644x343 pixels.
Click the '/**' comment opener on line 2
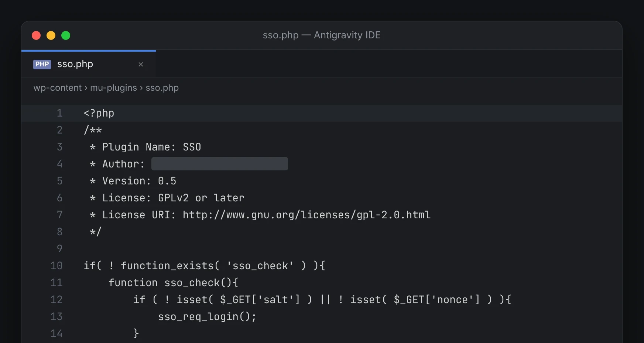(x=93, y=130)
